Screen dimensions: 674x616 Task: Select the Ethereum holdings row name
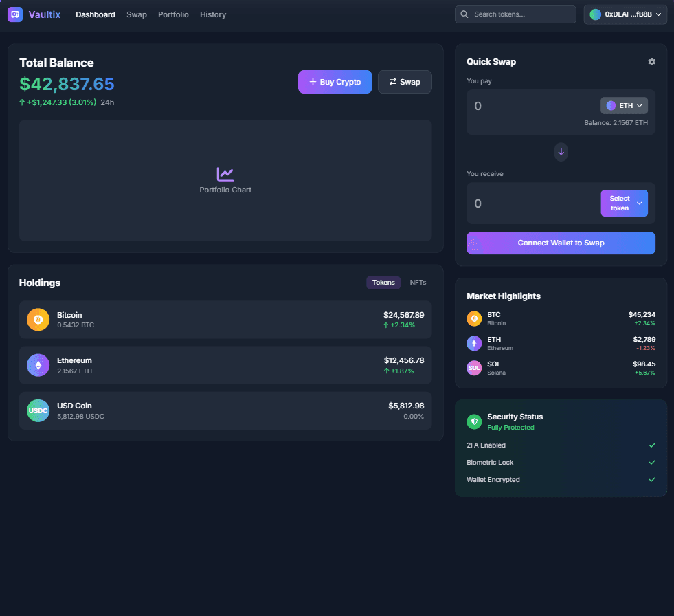pos(74,360)
